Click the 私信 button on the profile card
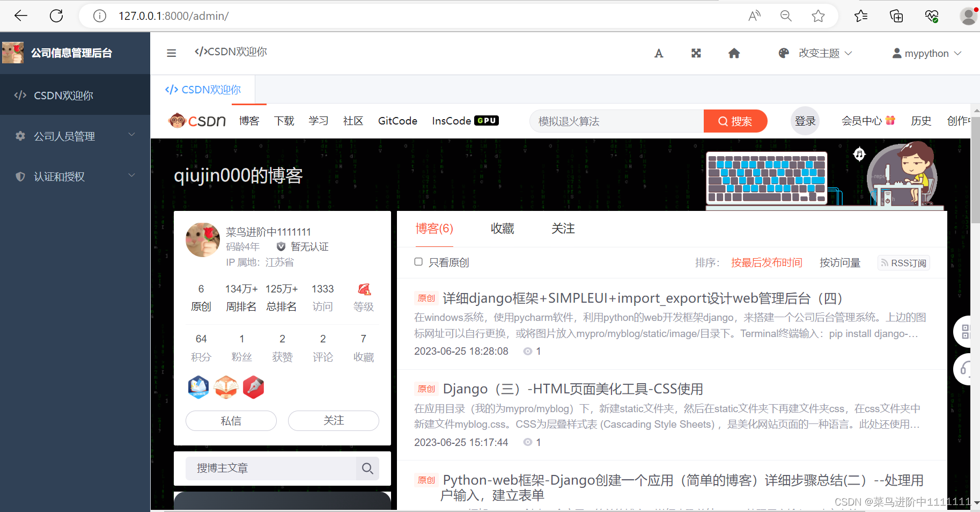The width and height of the screenshot is (980, 512). pos(231,420)
